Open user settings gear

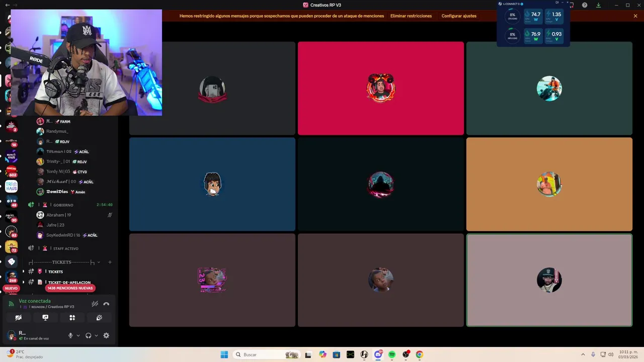[x=106, y=335]
